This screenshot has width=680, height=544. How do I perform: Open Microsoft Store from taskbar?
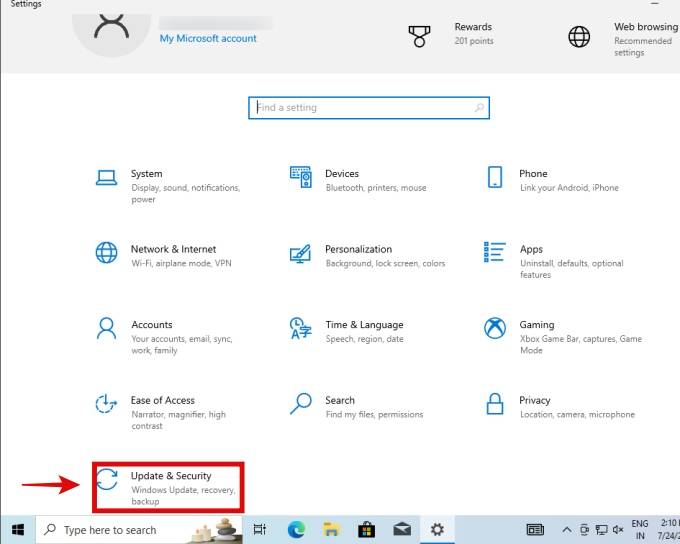[366, 530]
